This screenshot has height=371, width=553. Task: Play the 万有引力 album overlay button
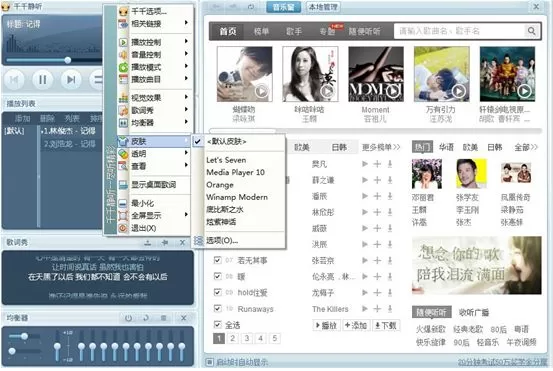coord(458,91)
